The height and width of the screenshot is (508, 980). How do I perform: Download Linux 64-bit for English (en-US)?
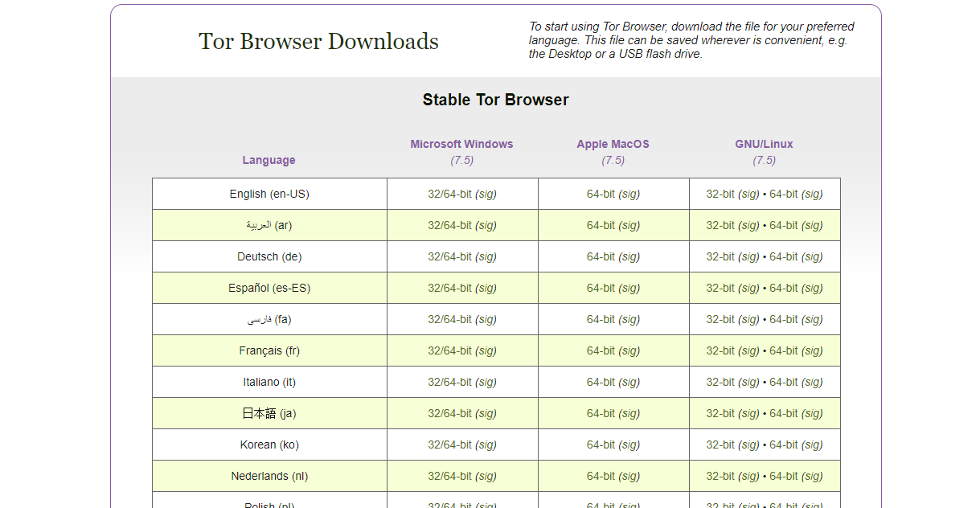click(784, 194)
